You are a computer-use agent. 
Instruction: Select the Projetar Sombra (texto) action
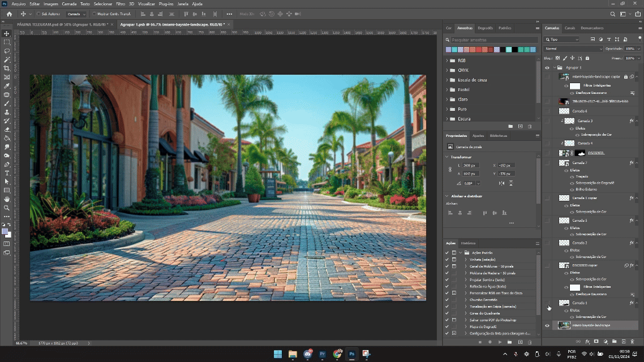(487, 279)
